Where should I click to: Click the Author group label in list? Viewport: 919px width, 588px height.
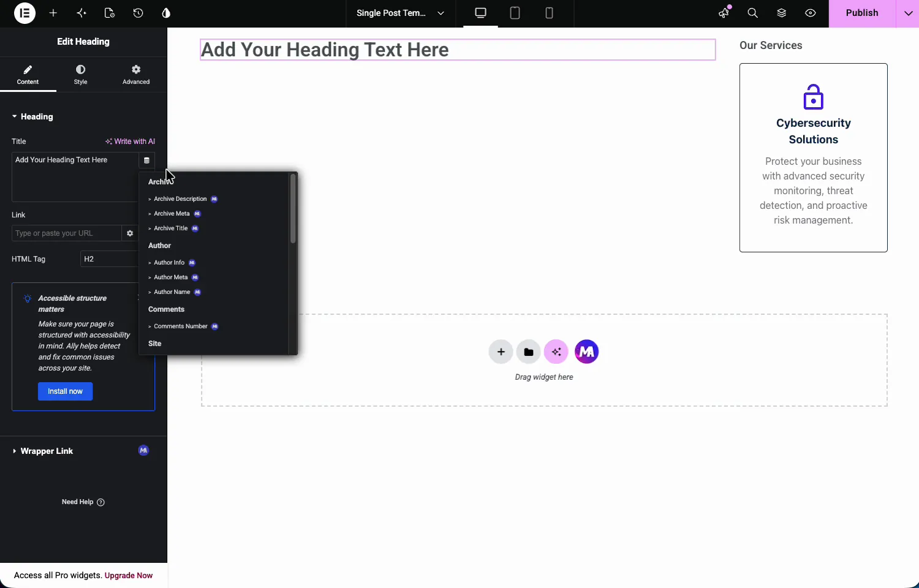[x=159, y=246]
